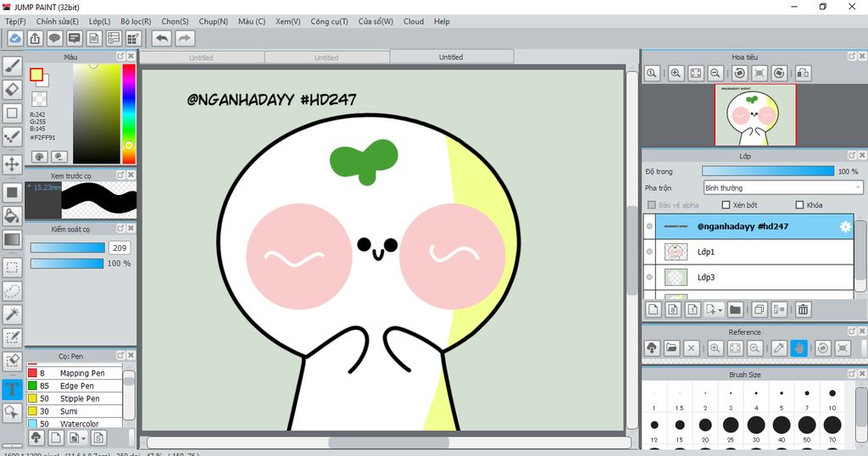Click the rainbow hue slider bar
Image resolution: width=868 pixels, height=456 pixels.
pos(129,114)
